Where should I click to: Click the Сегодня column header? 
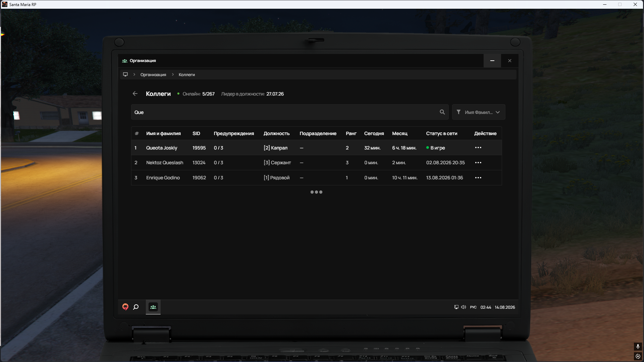click(374, 133)
